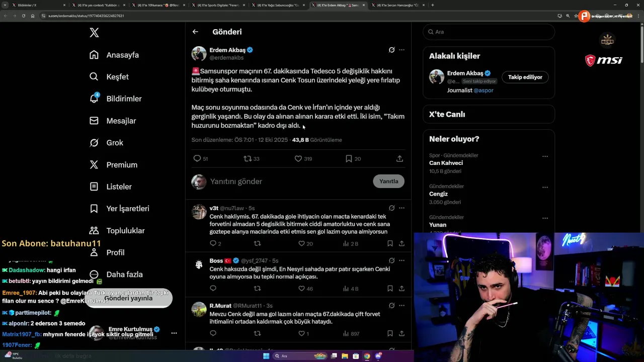Image resolution: width=644 pixels, height=362 pixels.
Task: Open Erdem Akbaş's profile avatar in the post
Action: pos(199,54)
